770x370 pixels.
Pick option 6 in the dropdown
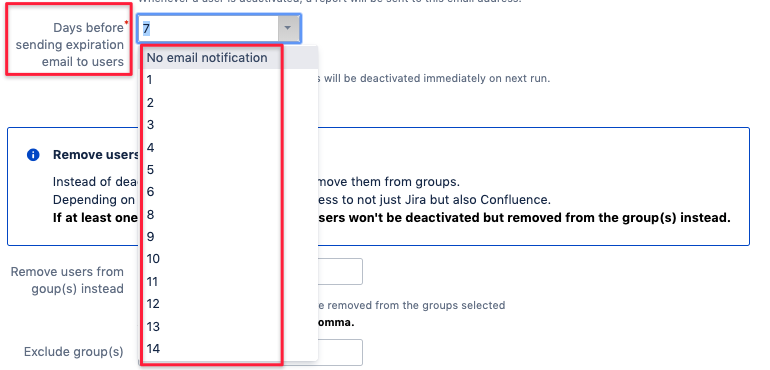(228, 192)
